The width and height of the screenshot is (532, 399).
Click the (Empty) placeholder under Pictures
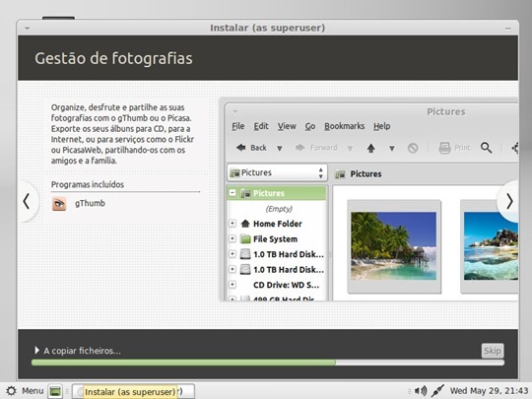click(279, 209)
